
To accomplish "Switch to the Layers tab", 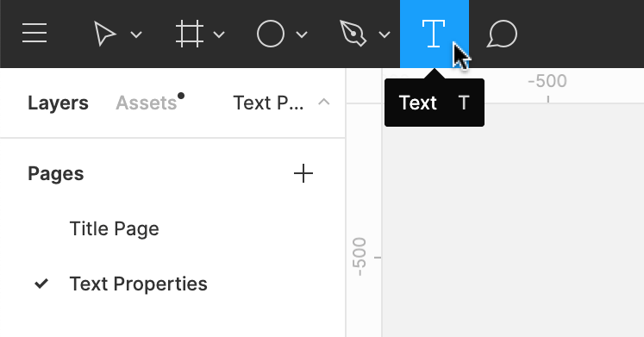I will point(58,103).
